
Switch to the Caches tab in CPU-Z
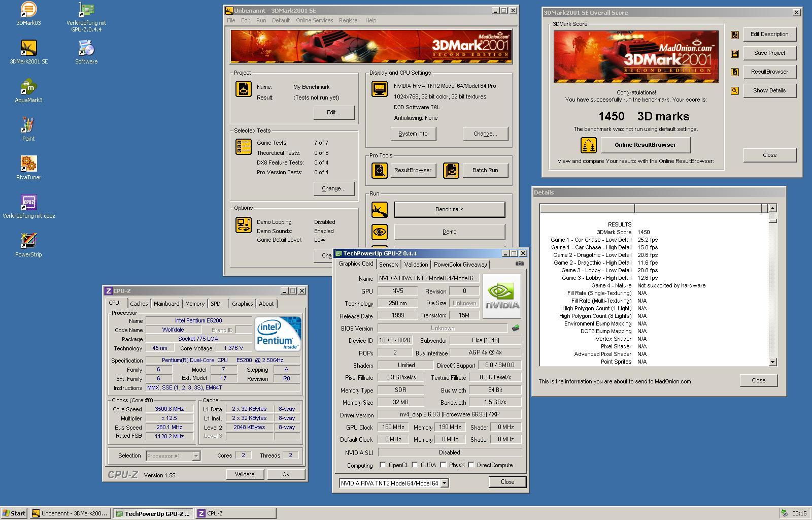tap(139, 304)
